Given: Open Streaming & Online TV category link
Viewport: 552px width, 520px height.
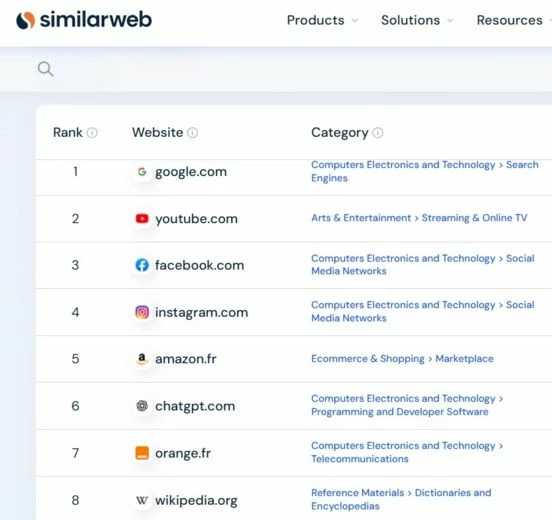Looking at the screenshot, I should pyautogui.click(x=475, y=218).
